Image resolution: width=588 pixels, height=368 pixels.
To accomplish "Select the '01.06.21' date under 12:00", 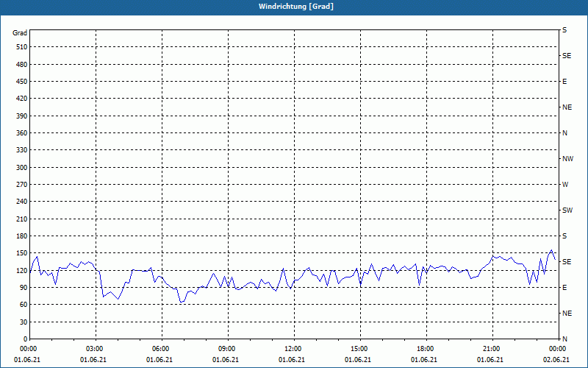I will pos(291,359).
